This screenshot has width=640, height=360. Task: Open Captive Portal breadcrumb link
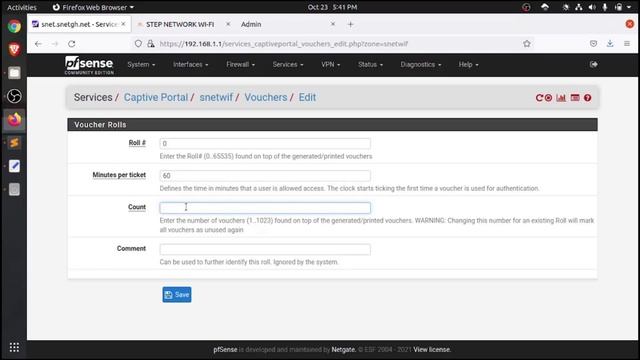156,98
